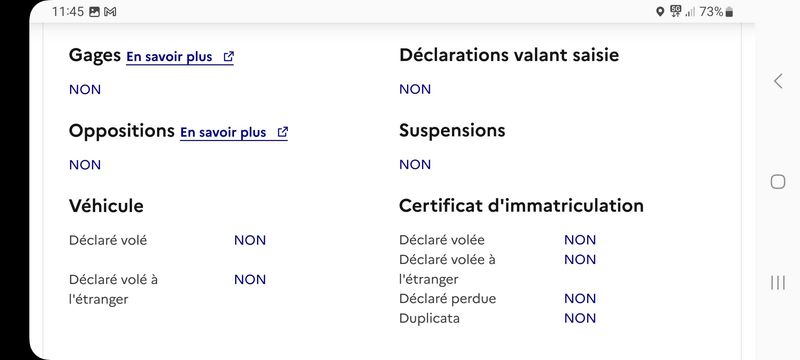The image size is (800, 360).
Task: Click the Véhicule section heading
Action: (106, 206)
